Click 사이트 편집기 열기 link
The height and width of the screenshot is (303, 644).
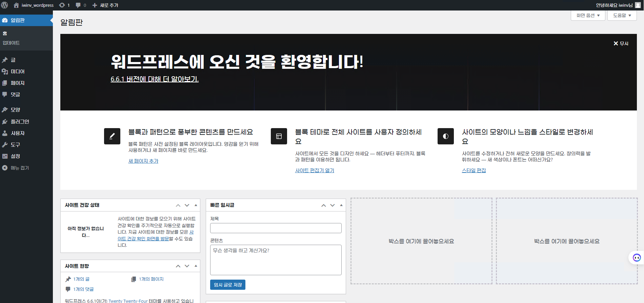(315, 170)
